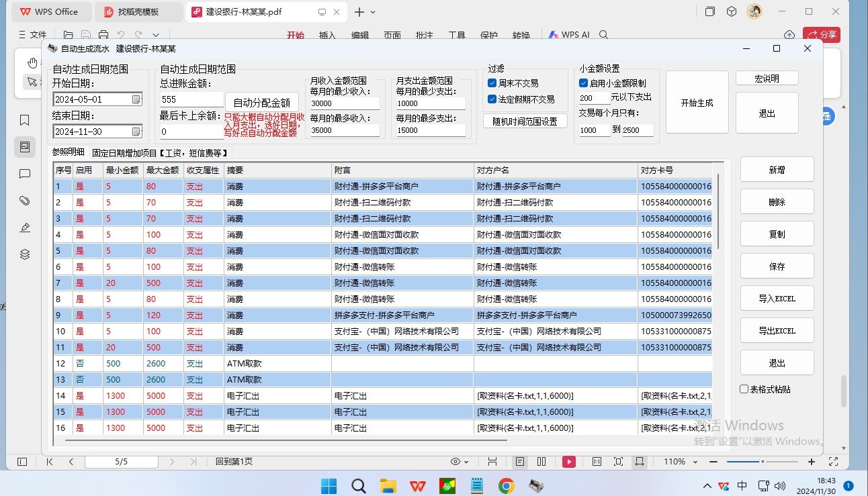Click the zoom slider handle in status bar

[x=763, y=462]
